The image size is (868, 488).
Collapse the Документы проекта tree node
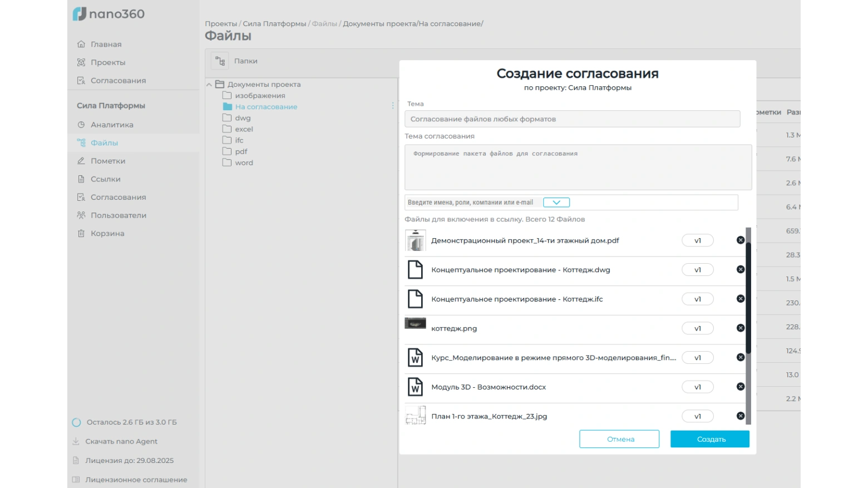click(x=209, y=85)
